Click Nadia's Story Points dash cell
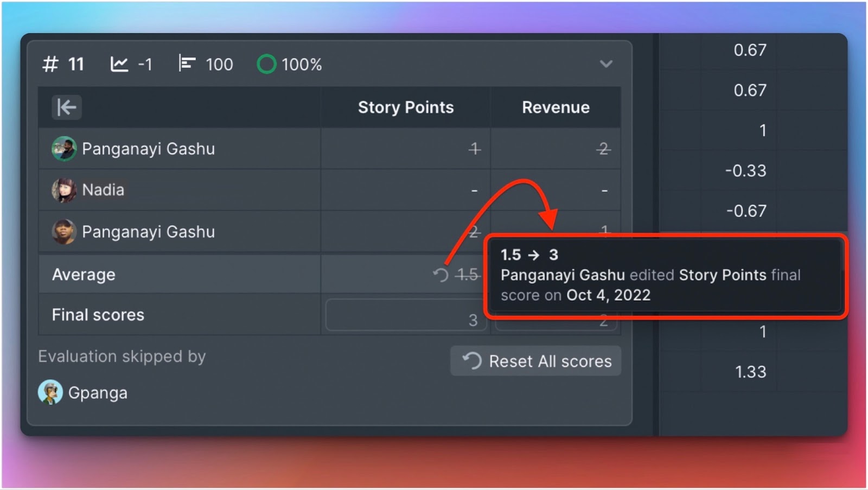 (x=474, y=190)
